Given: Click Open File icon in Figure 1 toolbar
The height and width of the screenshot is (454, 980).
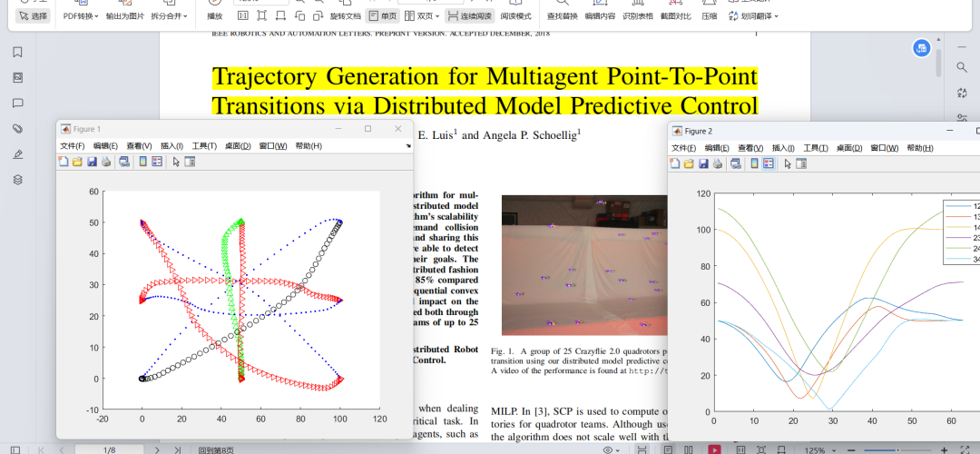Looking at the screenshot, I should (77, 162).
